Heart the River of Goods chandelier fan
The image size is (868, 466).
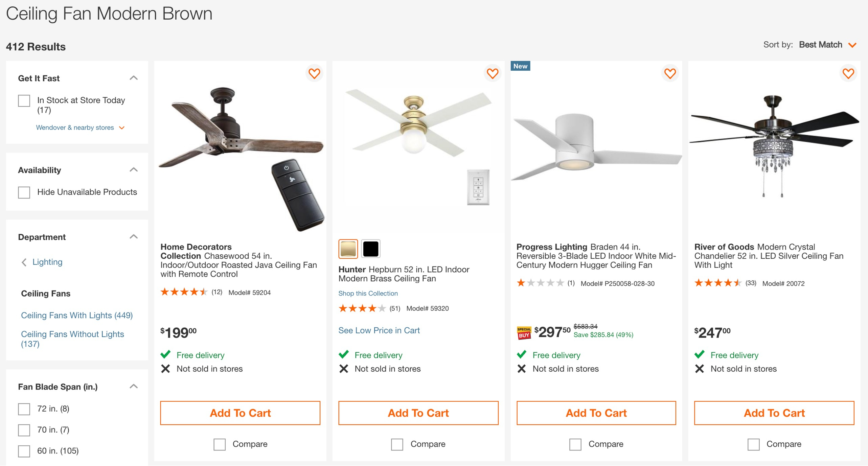[848, 73]
